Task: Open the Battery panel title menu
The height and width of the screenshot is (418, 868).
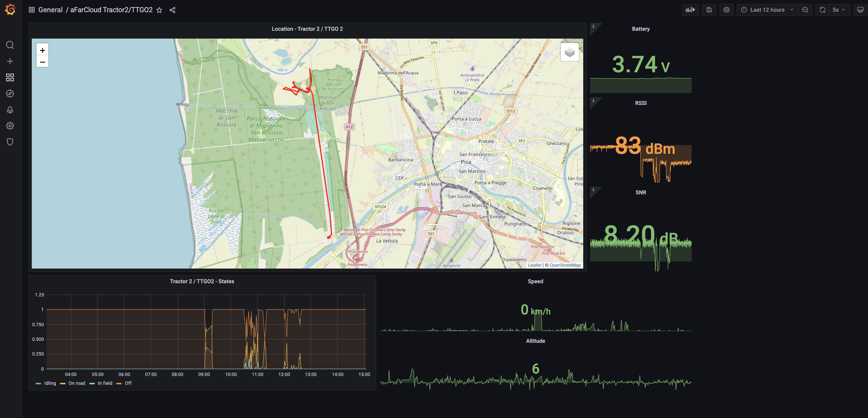Action: pos(641,29)
